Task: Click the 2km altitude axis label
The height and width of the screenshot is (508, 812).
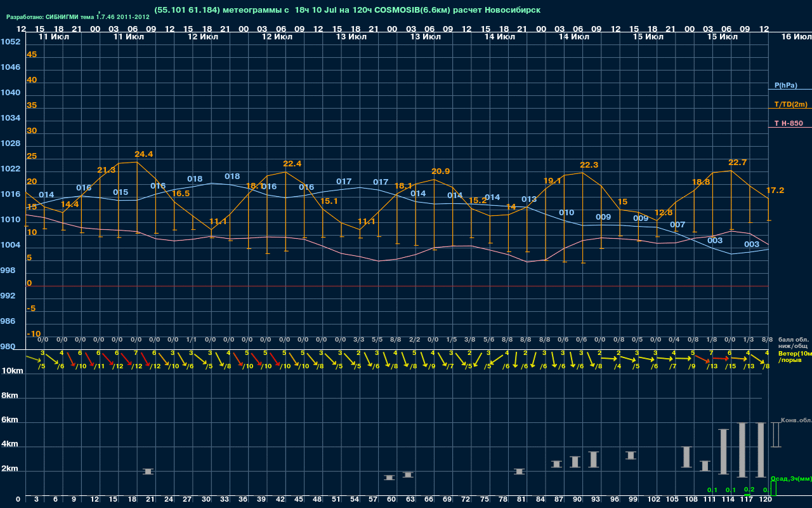Action: pyautogui.click(x=11, y=469)
